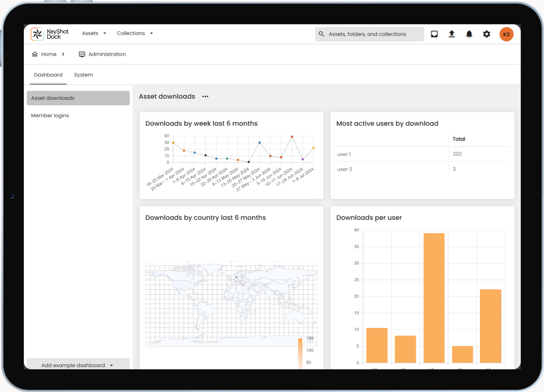Click the KS user avatar
Screen dimensions: 544x392
[x=506, y=34]
